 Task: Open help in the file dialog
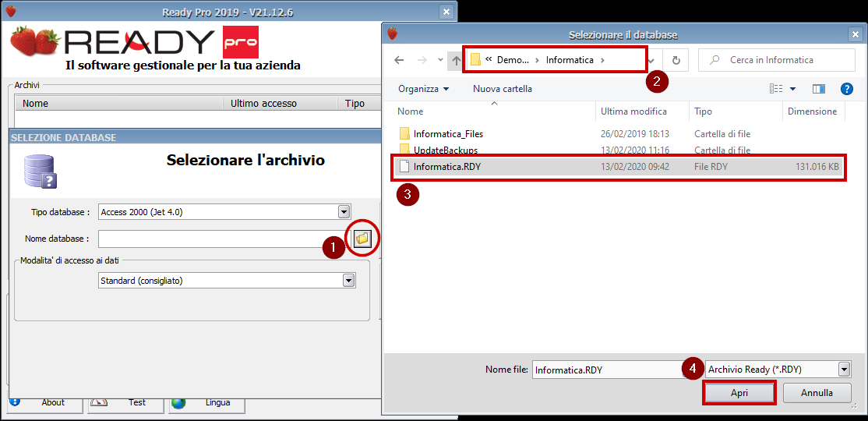(846, 89)
